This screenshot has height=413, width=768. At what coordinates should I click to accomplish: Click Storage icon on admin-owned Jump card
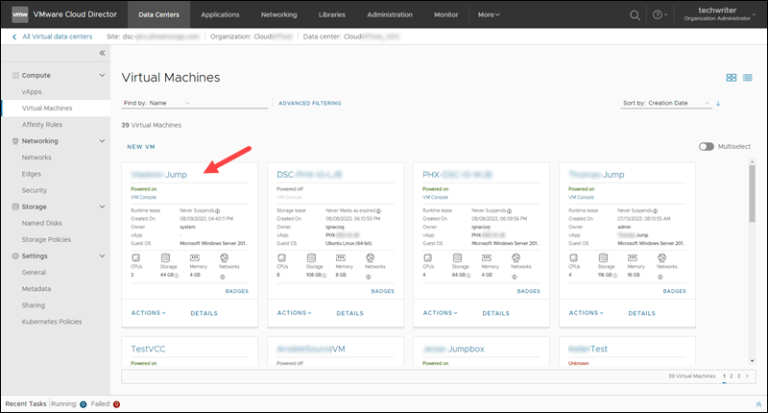[x=603, y=258]
